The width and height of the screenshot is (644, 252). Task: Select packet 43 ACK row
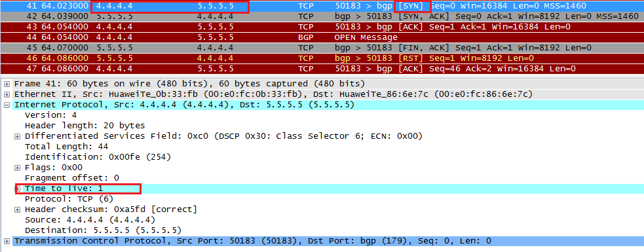click(322, 27)
